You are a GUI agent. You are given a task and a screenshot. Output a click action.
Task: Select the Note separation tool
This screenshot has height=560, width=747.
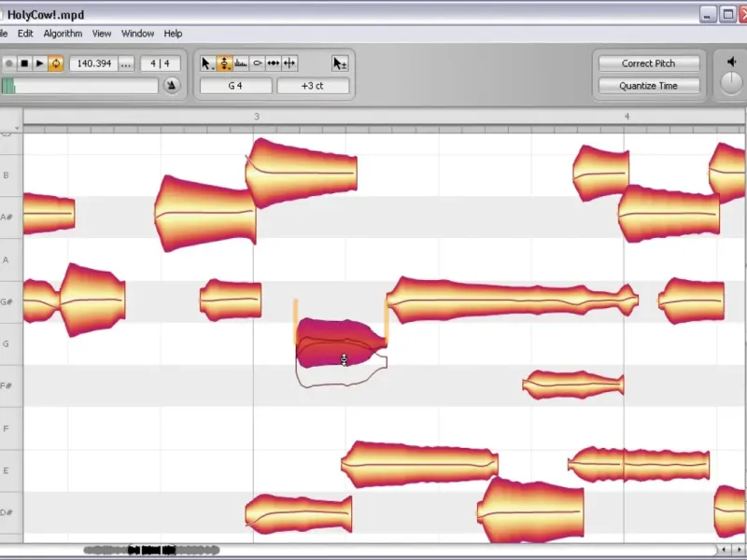[x=289, y=63]
